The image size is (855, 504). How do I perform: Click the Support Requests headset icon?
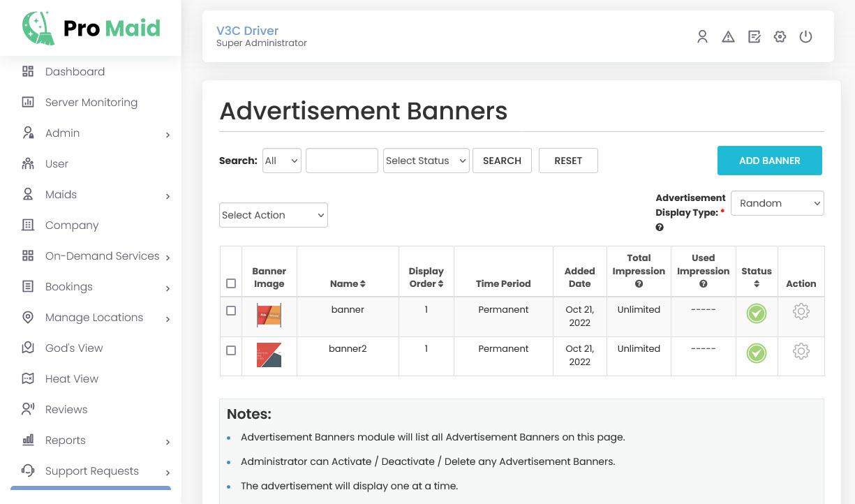pos(28,470)
